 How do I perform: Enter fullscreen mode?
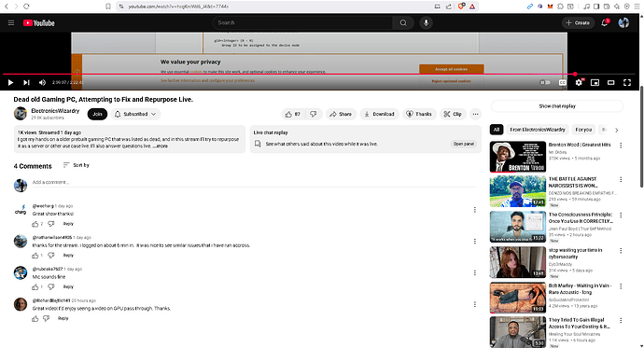pyautogui.click(x=627, y=82)
